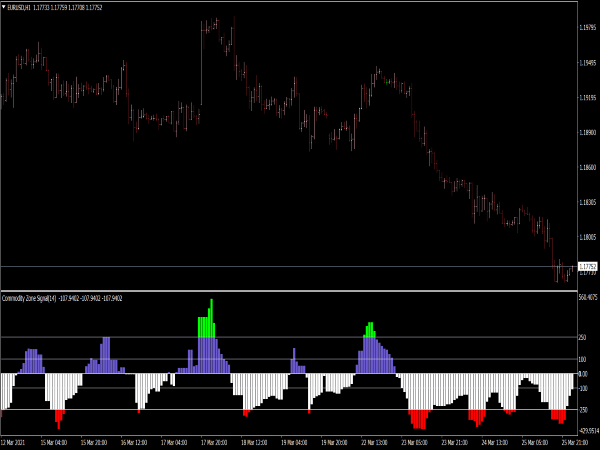The width and height of the screenshot is (600, 450).
Task: Click the 1.18600 price scale label
Action: coord(588,167)
